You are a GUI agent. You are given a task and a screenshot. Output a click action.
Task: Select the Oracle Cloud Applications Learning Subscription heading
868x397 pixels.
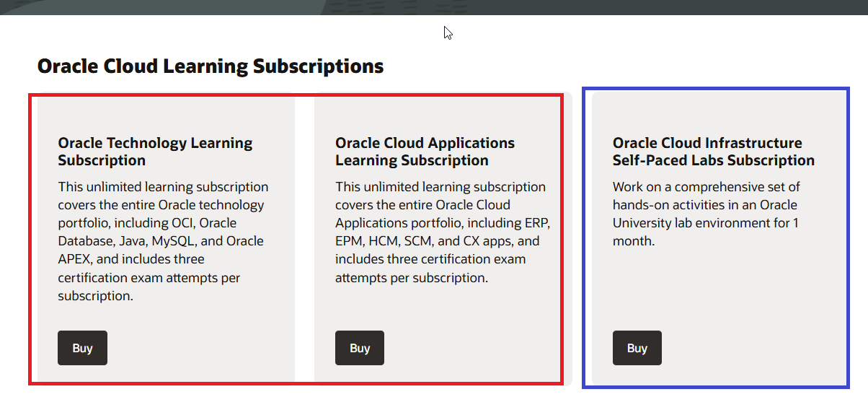tap(425, 152)
